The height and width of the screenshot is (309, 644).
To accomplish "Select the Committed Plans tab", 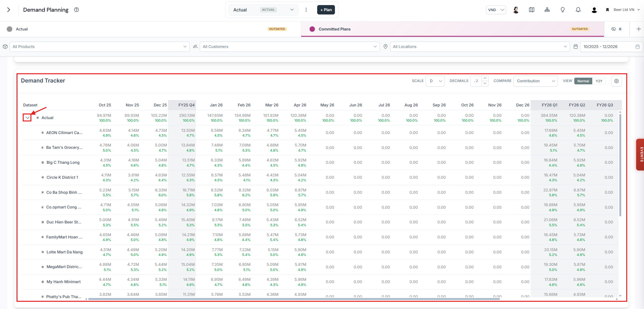I will pyautogui.click(x=453, y=29).
